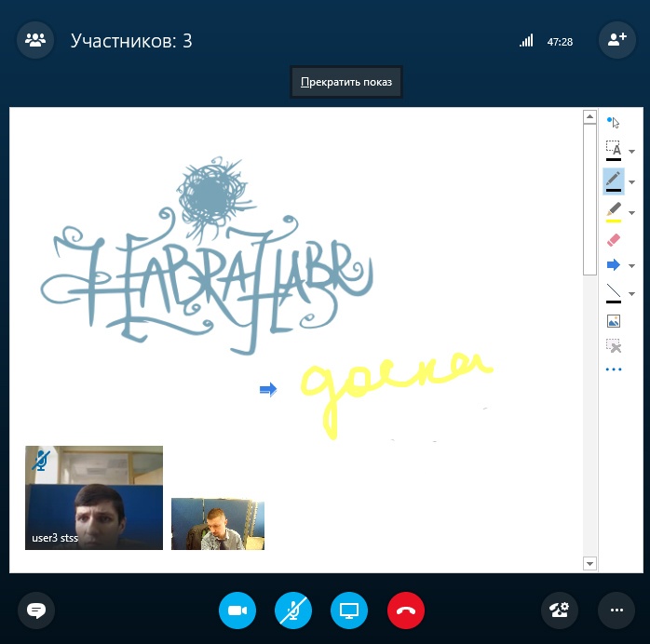Insert a picture on the whiteboard
650x644 pixels.
tap(613, 321)
